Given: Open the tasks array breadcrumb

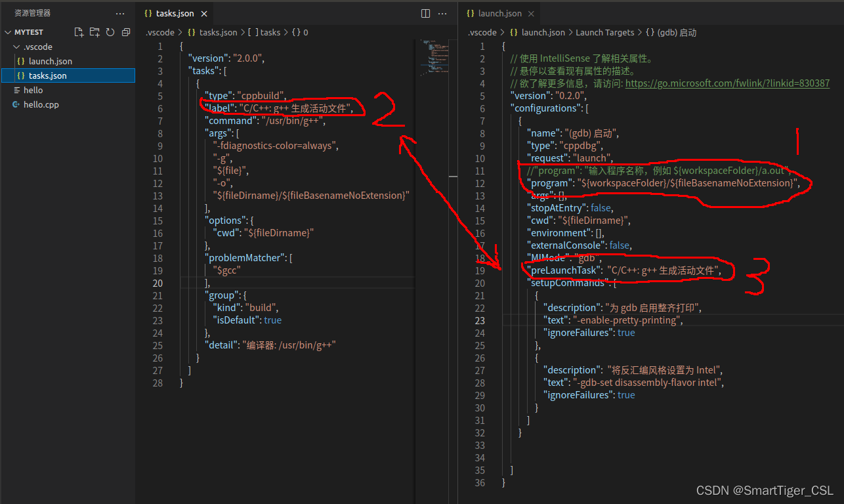Looking at the screenshot, I should coord(264,32).
